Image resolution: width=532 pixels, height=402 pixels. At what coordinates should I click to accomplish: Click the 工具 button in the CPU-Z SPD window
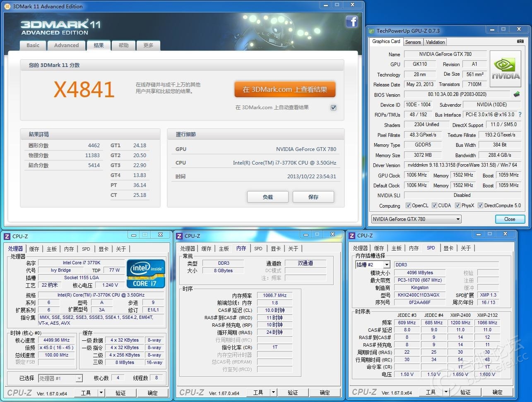pos(431,392)
